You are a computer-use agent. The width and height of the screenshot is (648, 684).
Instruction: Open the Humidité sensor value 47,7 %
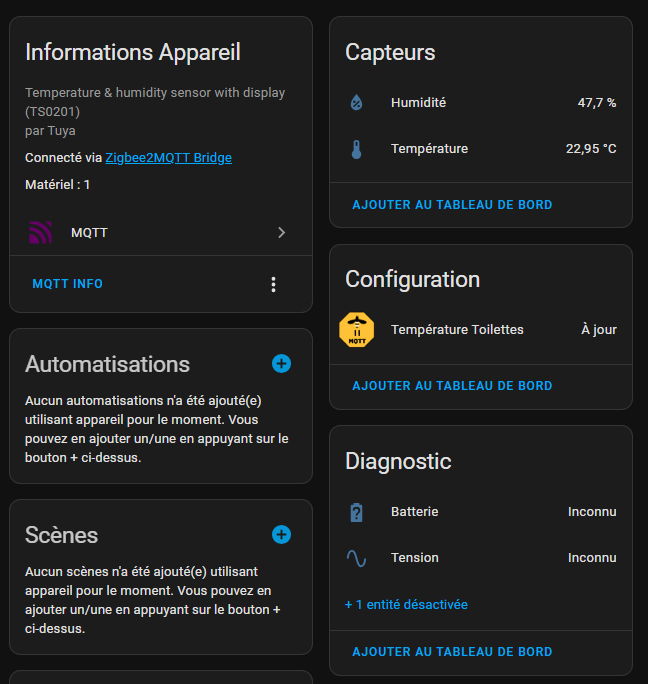[596, 103]
